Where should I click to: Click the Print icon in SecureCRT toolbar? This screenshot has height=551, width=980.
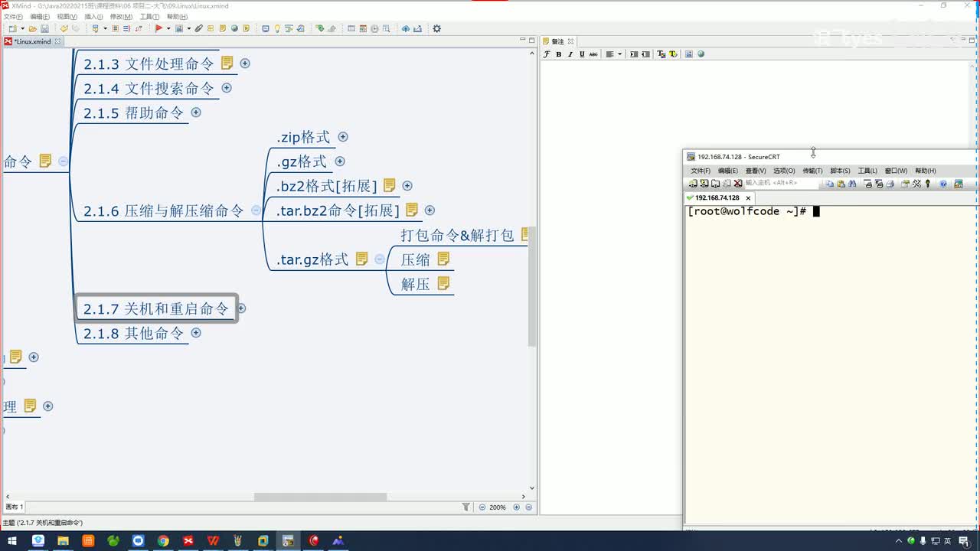pos(890,184)
